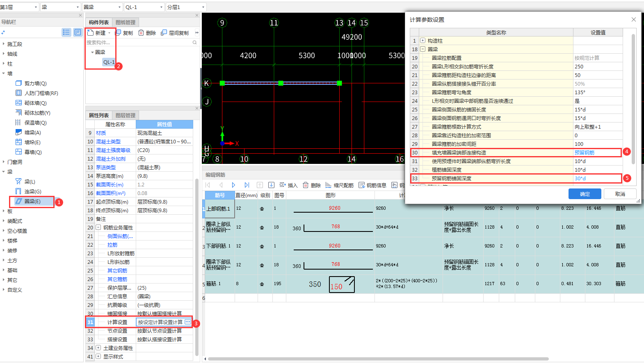Click the search magnifier in 搜索构件 box
Viewport: 644px width, 363px height.
coord(194,42)
